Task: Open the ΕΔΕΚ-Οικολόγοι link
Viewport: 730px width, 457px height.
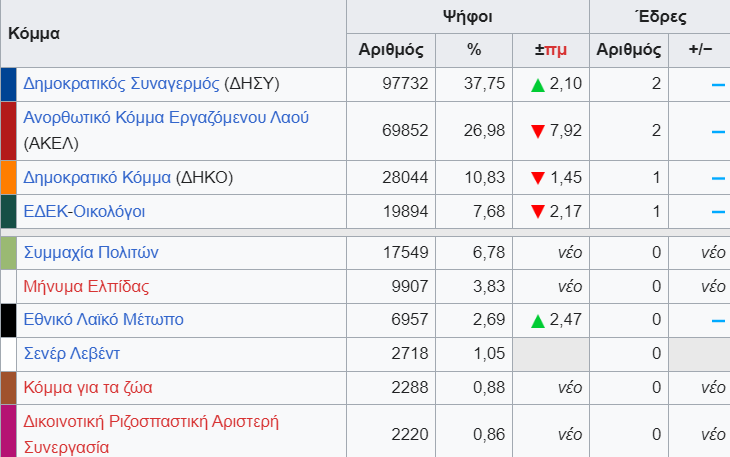Action: pos(85,212)
